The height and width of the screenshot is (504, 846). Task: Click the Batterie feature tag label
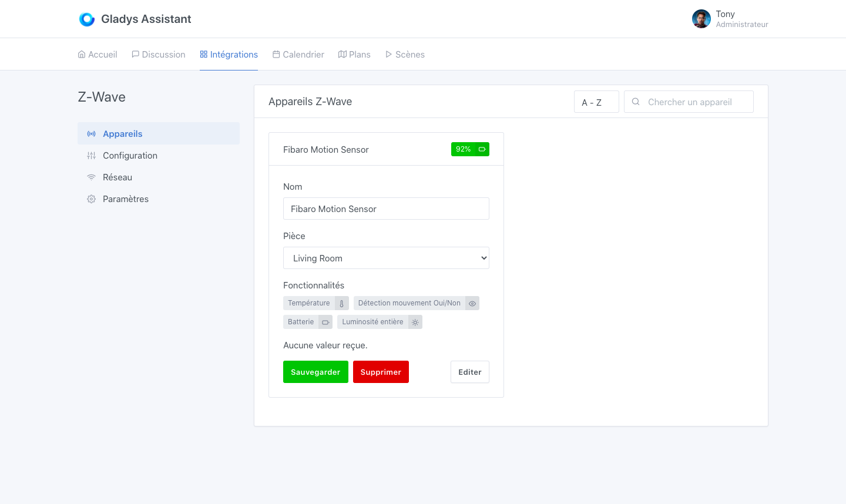click(x=301, y=322)
